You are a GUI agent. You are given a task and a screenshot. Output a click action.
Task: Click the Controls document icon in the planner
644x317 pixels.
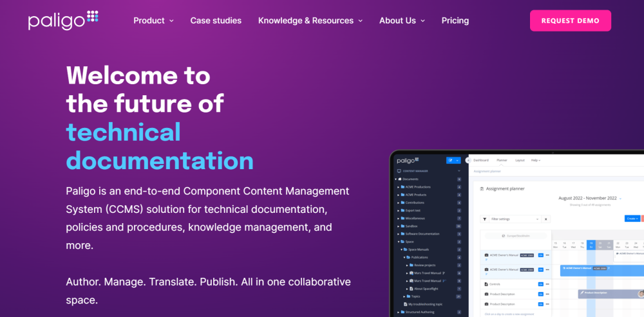point(486,284)
